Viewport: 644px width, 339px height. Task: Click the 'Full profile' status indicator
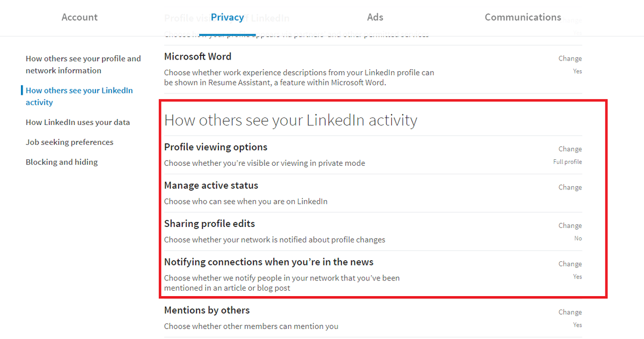pos(567,161)
